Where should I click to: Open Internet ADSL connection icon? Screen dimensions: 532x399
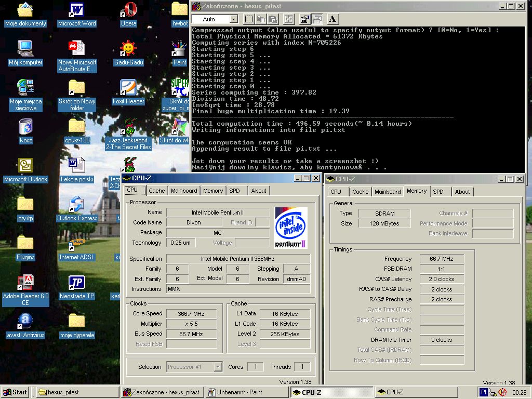pos(77,248)
